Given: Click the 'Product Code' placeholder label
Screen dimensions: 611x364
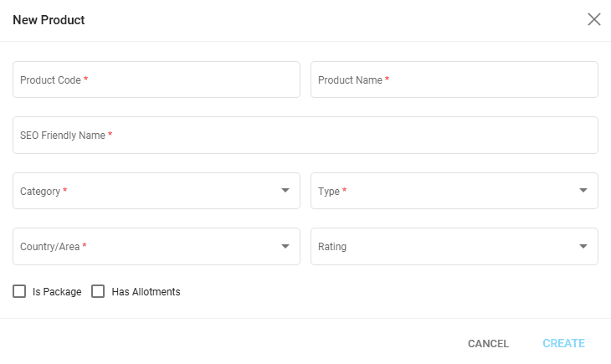Looking at the screenshot, I should 50,80.
